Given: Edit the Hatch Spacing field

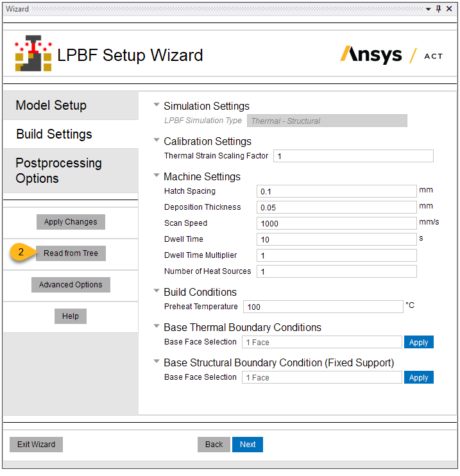Looking at the screenshot, I should tap(336, 191).
